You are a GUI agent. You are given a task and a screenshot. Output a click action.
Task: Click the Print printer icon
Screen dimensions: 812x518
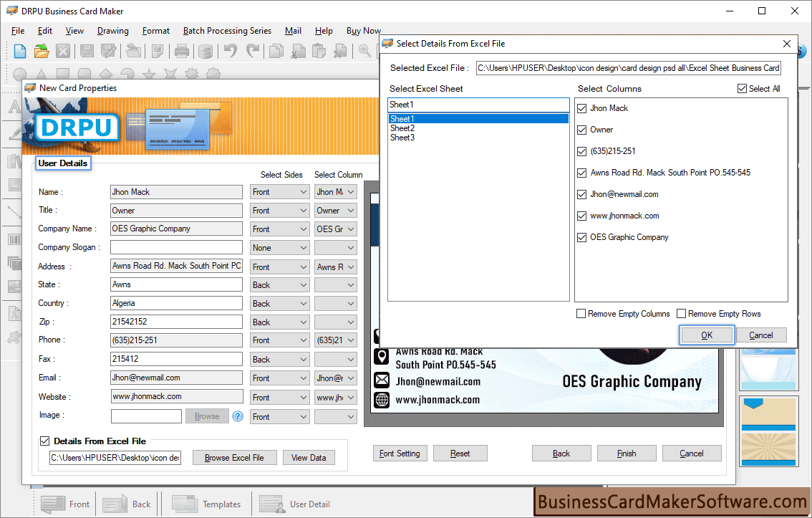pos(182,51)
